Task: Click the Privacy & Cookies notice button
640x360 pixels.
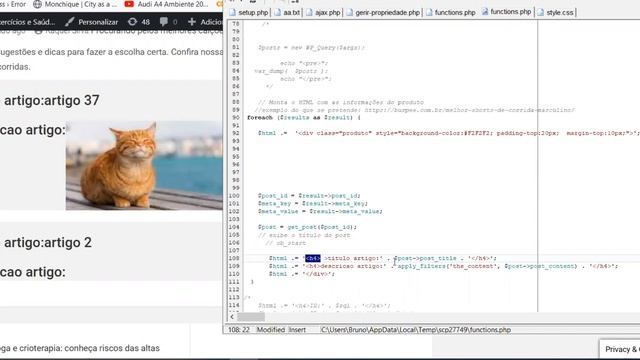Action: tap(620, 349)
